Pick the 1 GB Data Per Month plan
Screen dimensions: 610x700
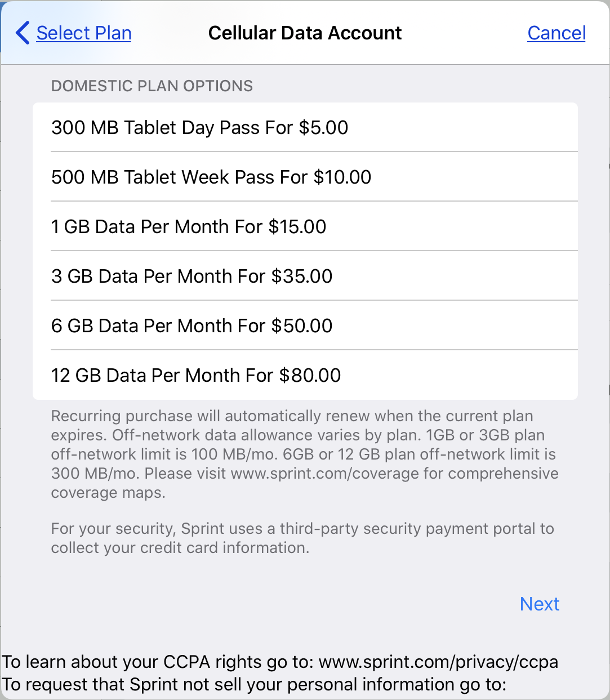(x=189, y=227)
